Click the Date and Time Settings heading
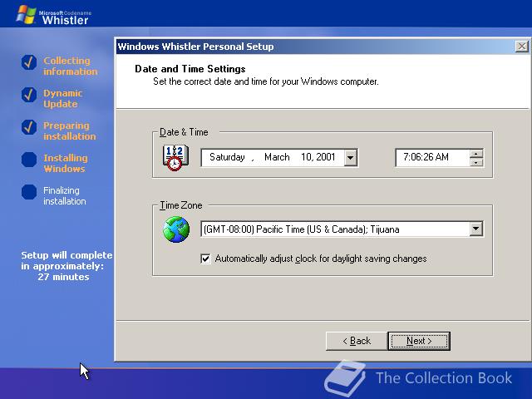 click(190, 69)
